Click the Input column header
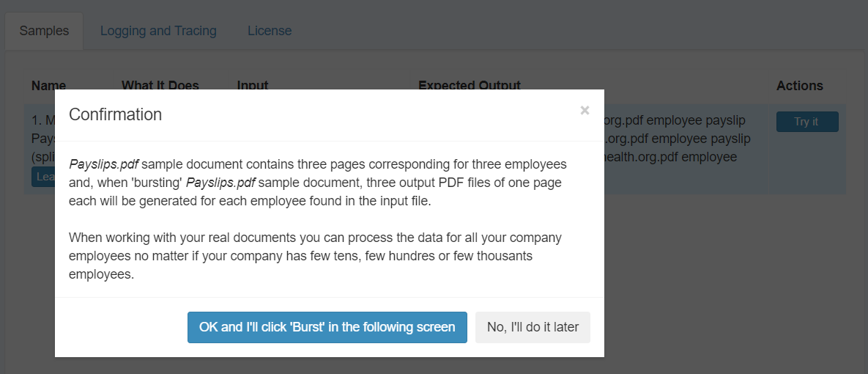This screenshot has height=374, width=868. [253, 86]
